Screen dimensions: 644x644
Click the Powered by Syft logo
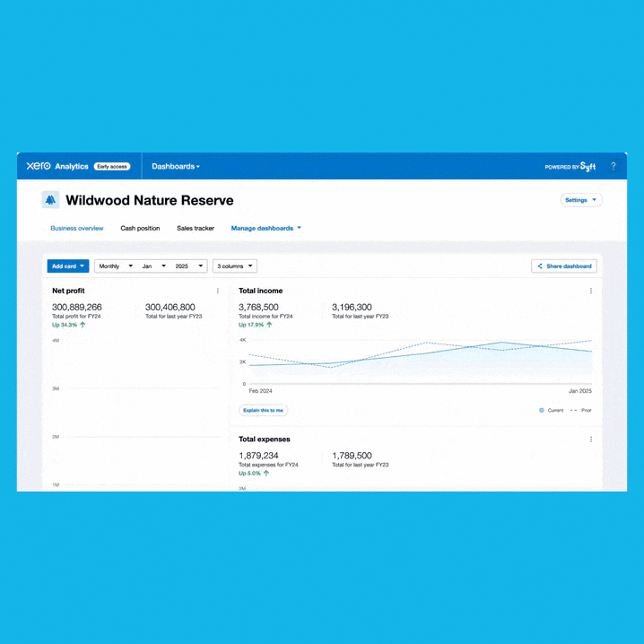point(570,167)
